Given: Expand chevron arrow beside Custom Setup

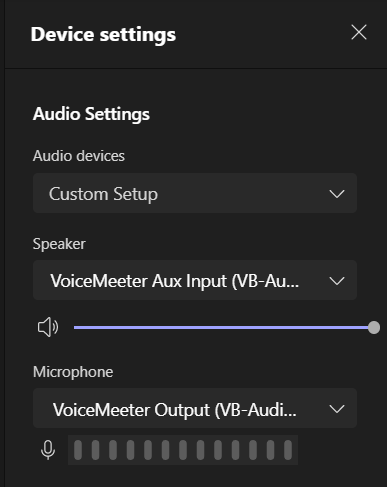Looking at the screenshot, I should (337, 194).
